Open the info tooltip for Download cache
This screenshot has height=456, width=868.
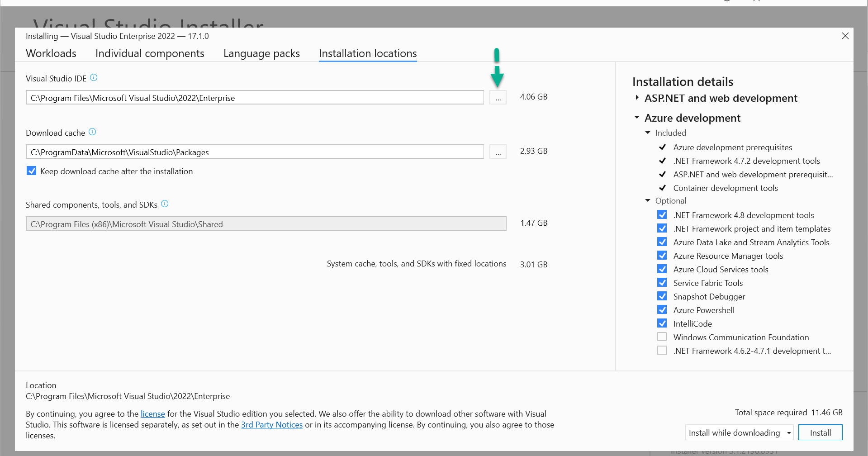tap(92, 132)
